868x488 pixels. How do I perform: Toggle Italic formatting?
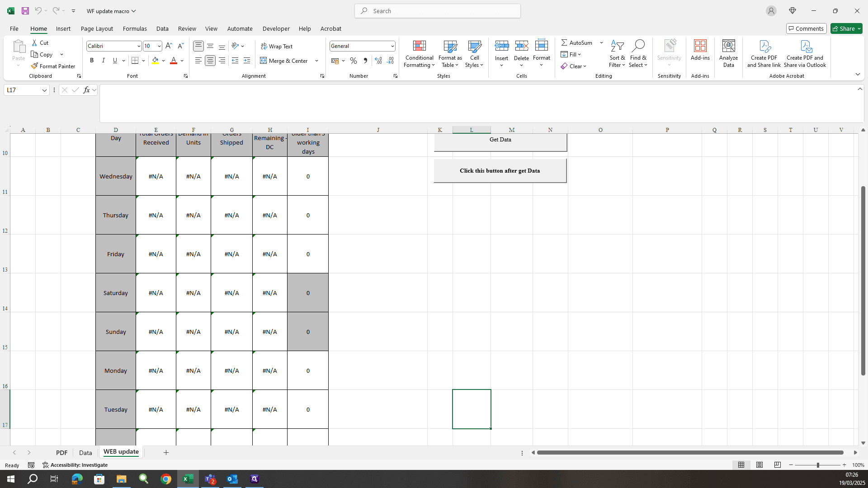104,61
